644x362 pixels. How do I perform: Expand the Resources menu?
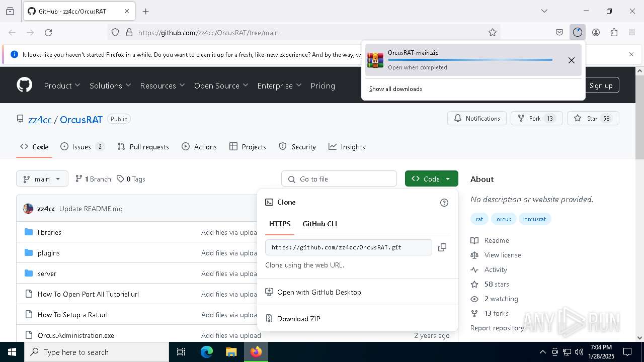pos(163,85)
